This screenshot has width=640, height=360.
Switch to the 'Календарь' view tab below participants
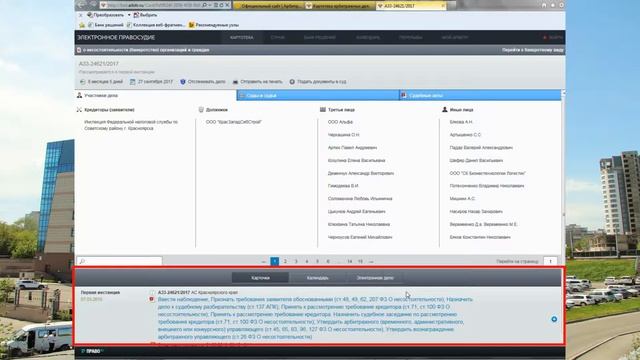coord(318,278)
